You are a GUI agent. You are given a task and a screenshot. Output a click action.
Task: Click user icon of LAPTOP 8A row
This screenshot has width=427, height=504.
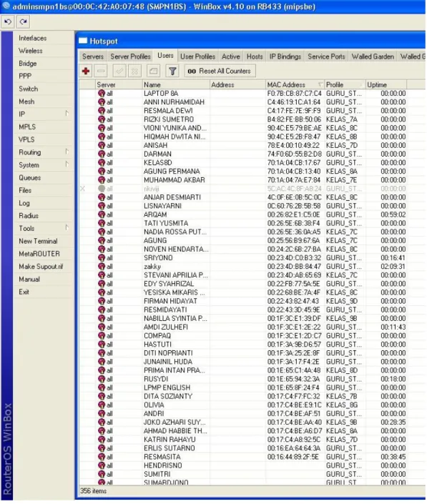[x=102, y=94]
